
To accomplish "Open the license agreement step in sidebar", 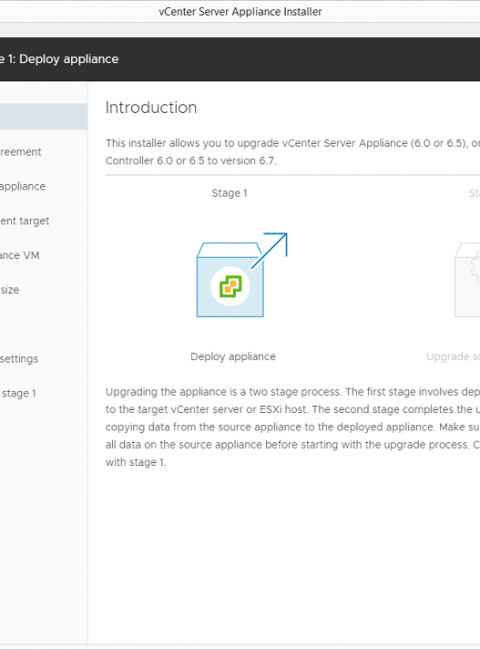I will [21, 152].
